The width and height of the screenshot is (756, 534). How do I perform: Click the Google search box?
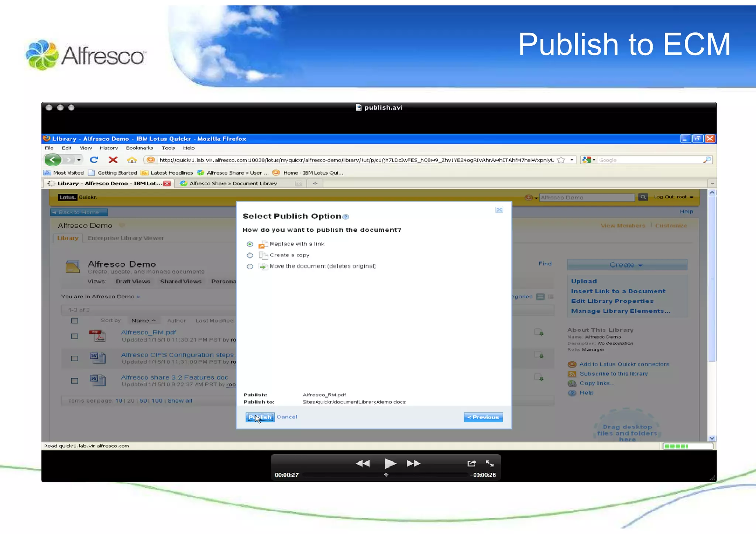(650, 160)
